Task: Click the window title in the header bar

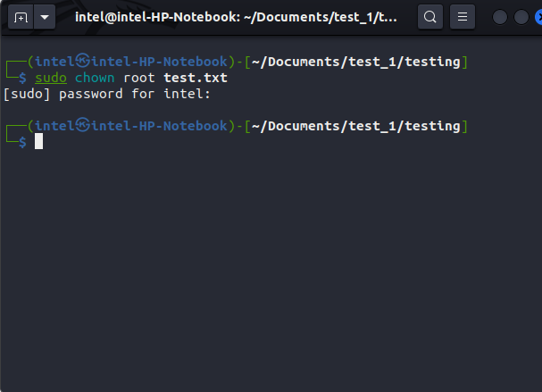Action: (236, 17)
